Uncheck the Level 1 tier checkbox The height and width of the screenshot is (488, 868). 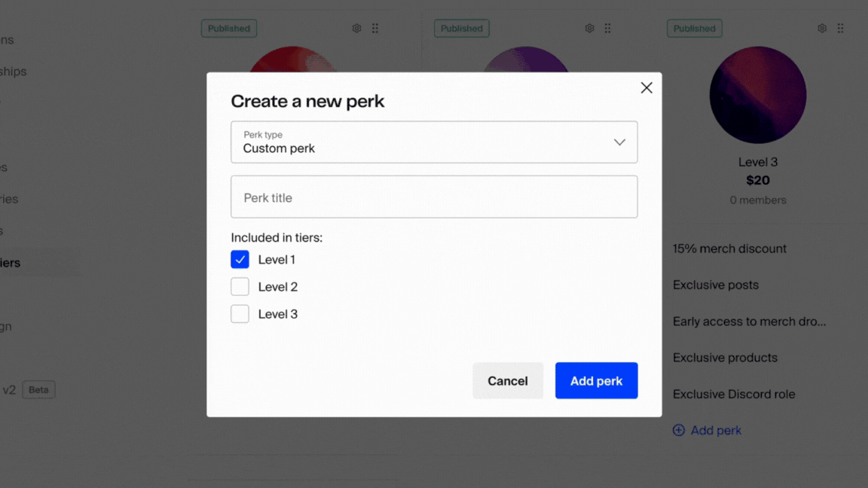coord(240,259)
